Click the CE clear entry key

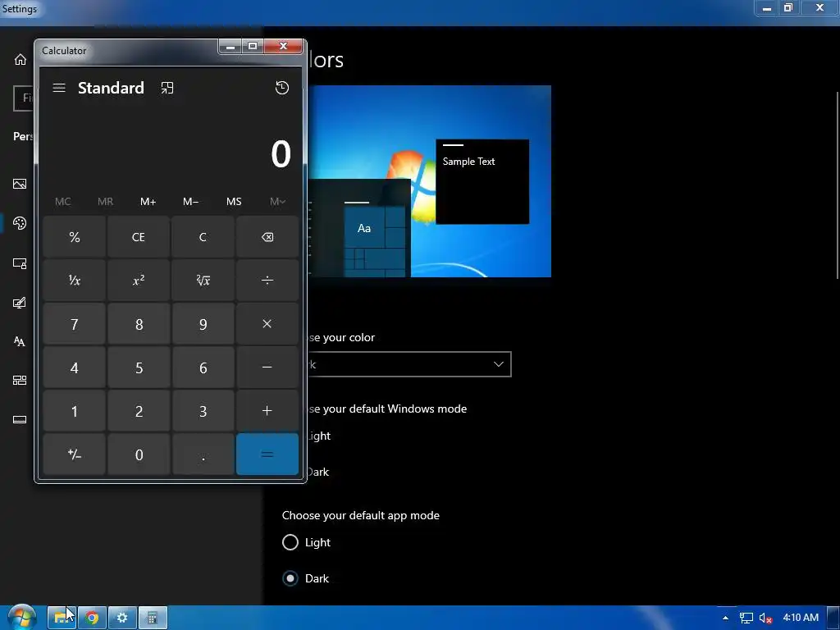138,237
